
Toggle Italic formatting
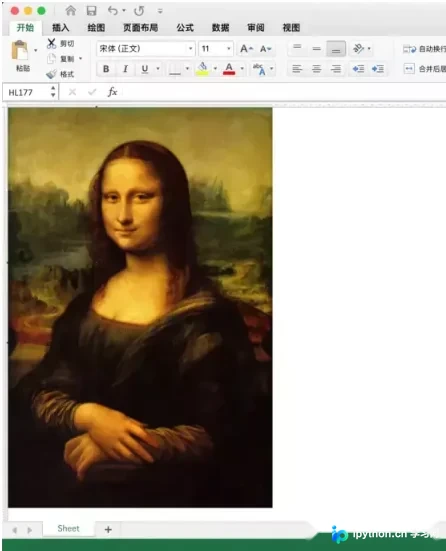pos(125,69)
